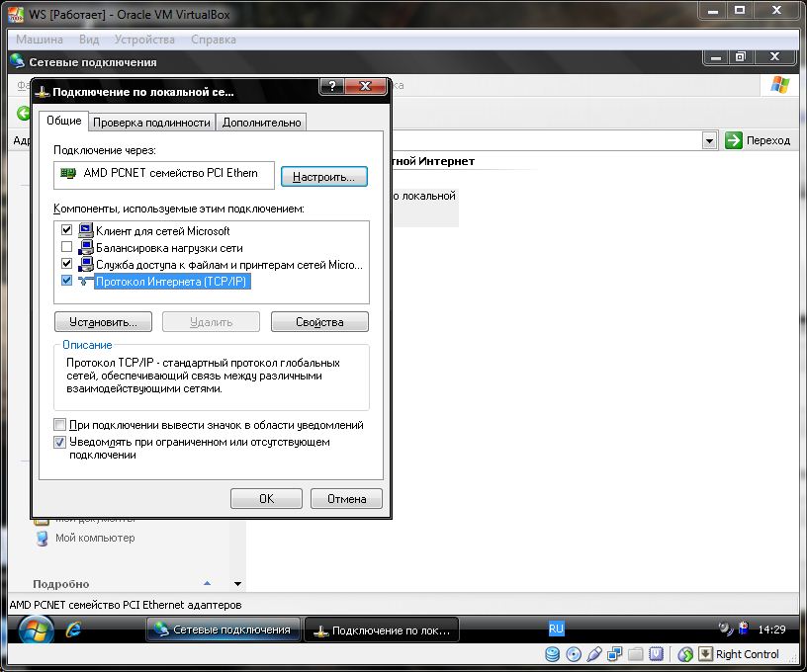
Task: Click the Балансировка нагрузки сети icon
Action: (x=85, y=247)
